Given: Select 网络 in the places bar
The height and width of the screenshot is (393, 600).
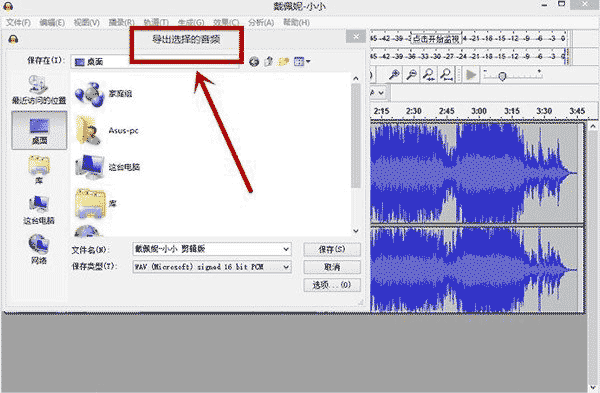Looking at the screenshot, I should click(x=39, y=249).
